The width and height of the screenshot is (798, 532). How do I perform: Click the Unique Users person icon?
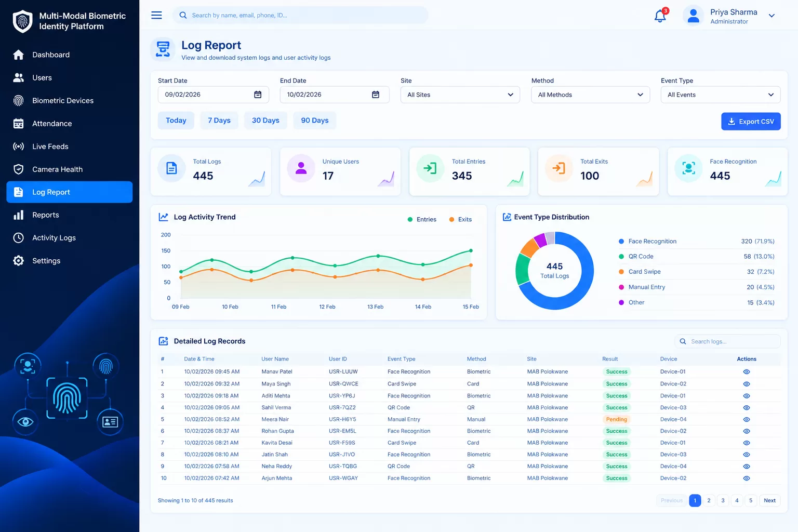[301, 168]
